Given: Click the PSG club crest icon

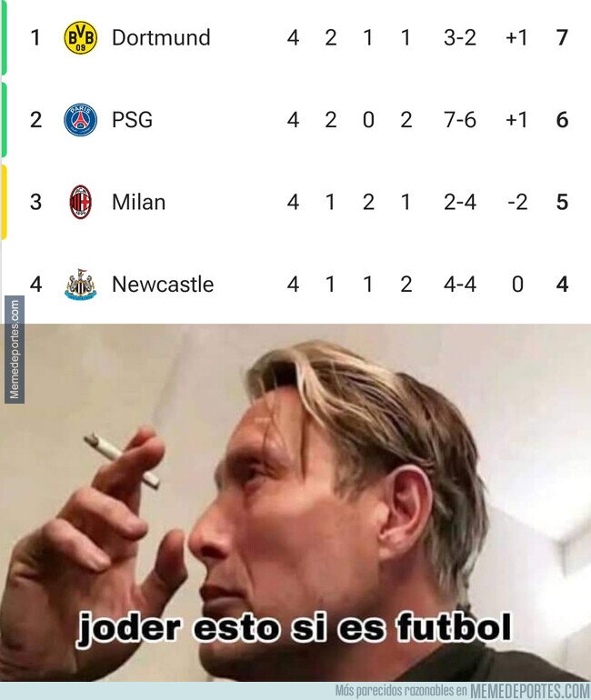Looking at the screenshot, I should (80, 120).
